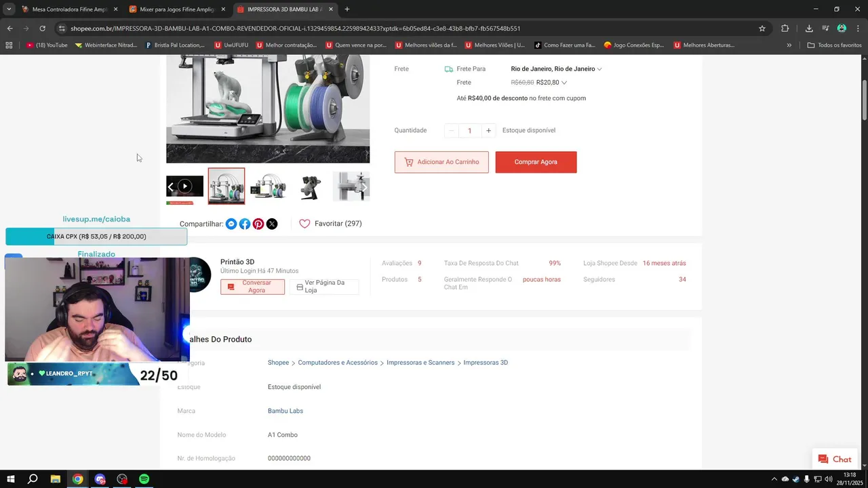
Task: Open Windows search from the taskbar
Action: 33,479
